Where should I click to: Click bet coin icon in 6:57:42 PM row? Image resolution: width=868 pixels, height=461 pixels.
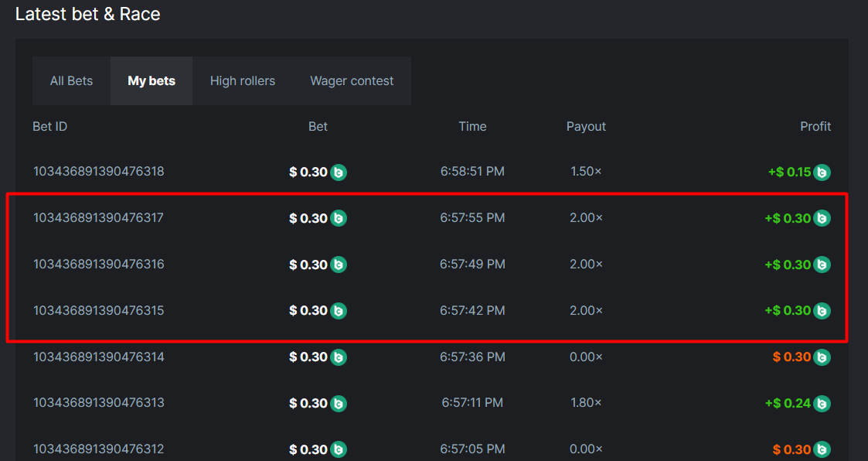339,311
